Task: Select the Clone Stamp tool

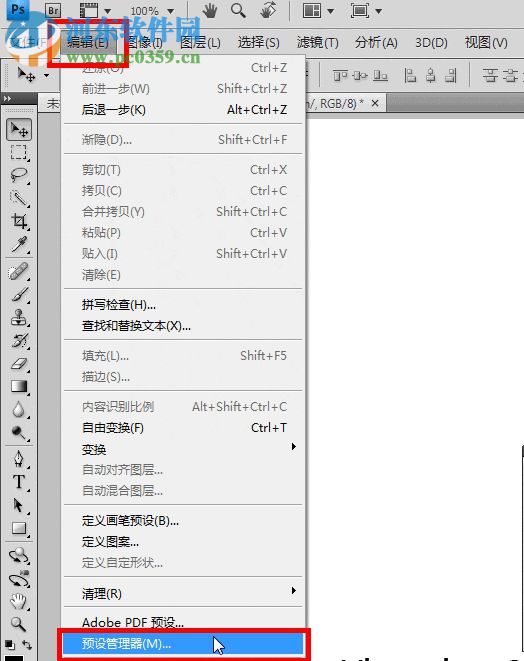Action: click(x=19, y=317)
